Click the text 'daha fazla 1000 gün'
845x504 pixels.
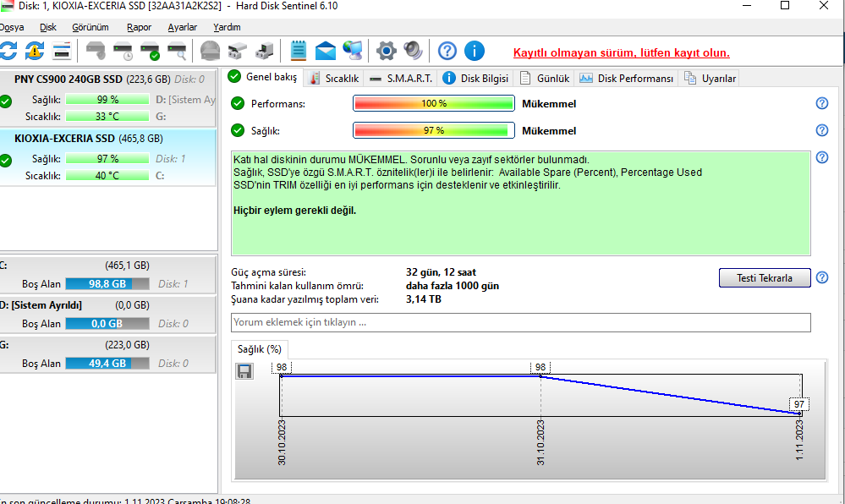(x=453, y=286)
